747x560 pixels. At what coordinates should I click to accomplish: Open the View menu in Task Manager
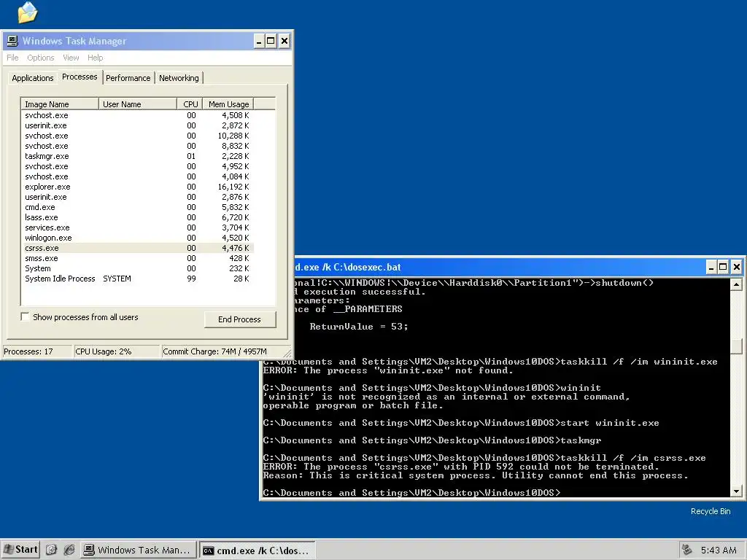tap(71, 58)
